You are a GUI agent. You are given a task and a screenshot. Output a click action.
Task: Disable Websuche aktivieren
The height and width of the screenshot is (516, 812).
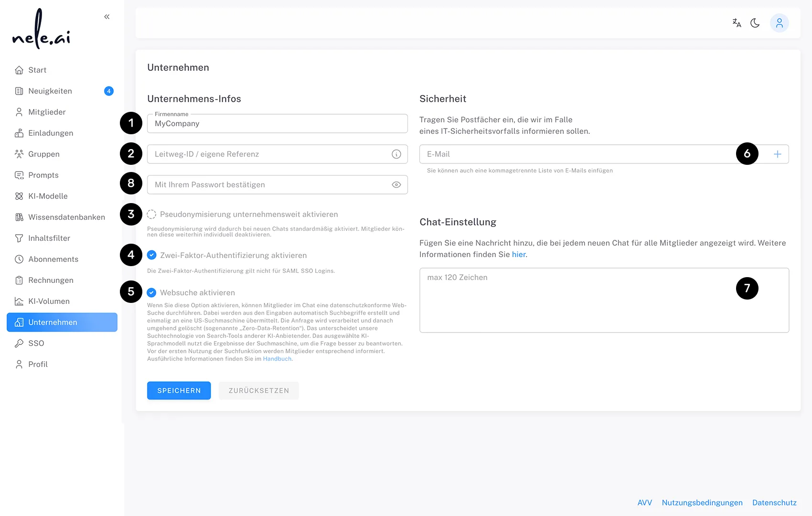click(151, 292)
